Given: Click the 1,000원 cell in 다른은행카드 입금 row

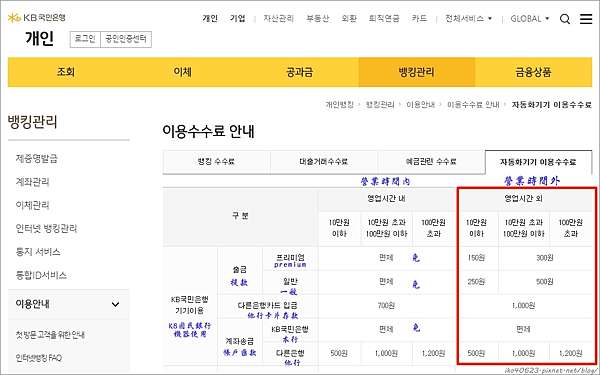Looking at the screenshot, I should 523,305.
